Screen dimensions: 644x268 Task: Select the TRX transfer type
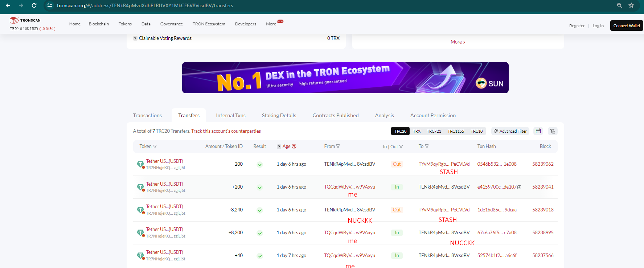pyautogui.click(x=417, y=131)
